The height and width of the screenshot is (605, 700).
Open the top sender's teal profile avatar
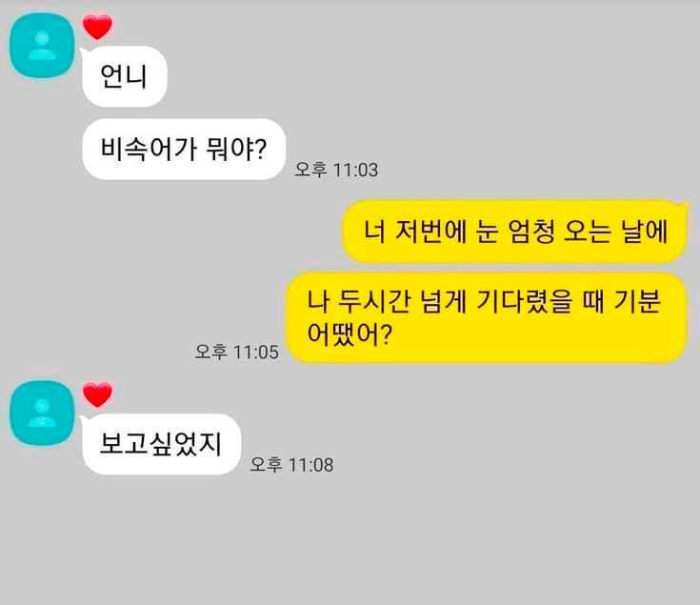(42, 46)
